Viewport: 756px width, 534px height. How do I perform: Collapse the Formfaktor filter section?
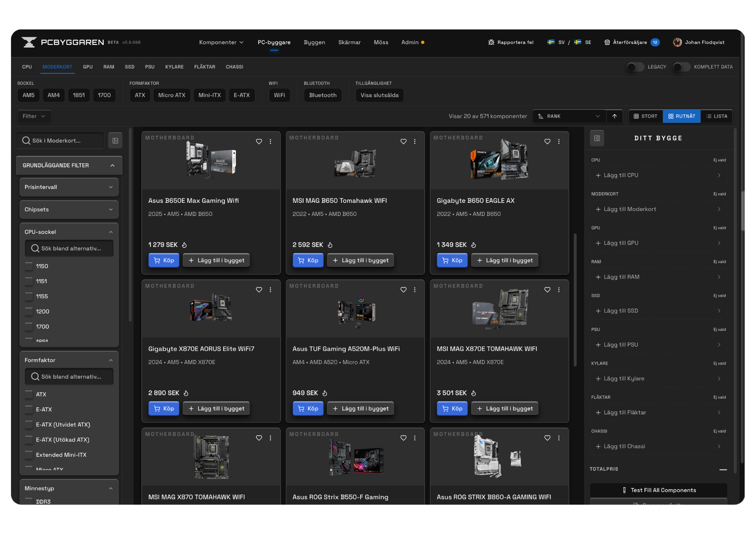(x=69, y=360)
